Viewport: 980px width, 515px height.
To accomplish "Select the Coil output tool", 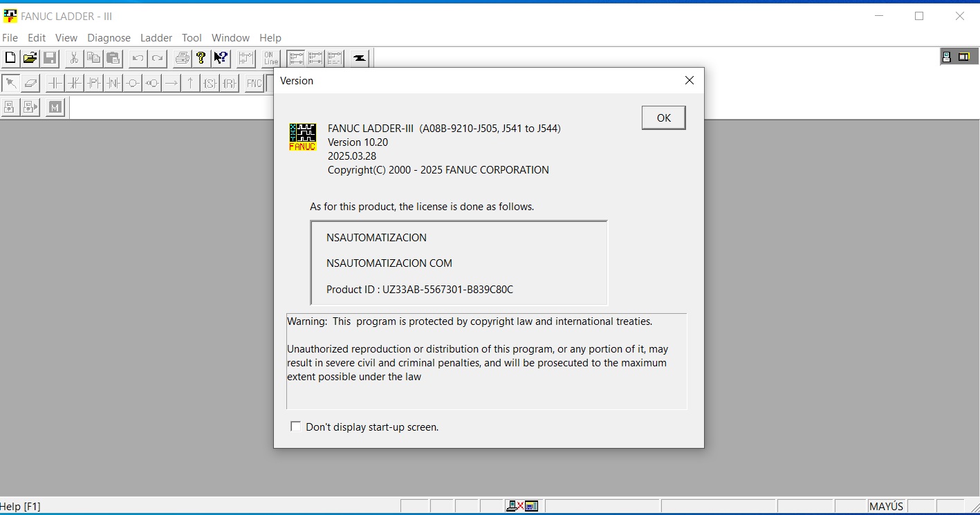I will pyautogui.click(x=133, y=83).
